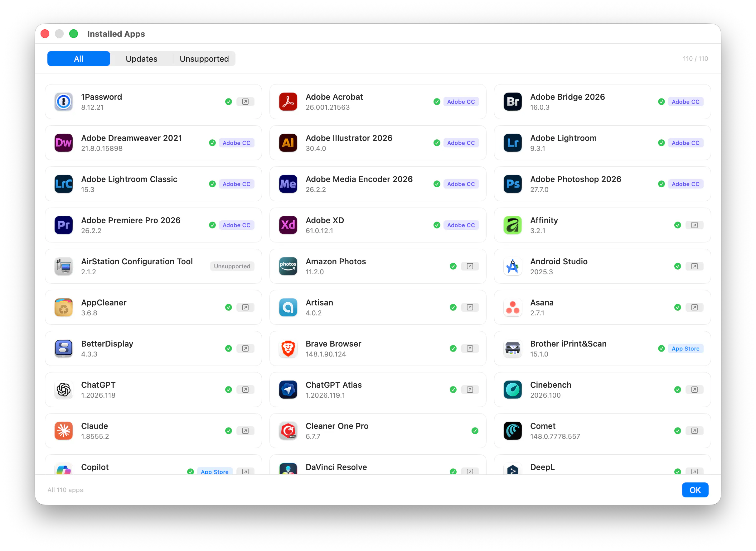The width and height of the screenshot is (756, 551).
Task: Click the Artisan app icon
Action: (x=288, y=307)
